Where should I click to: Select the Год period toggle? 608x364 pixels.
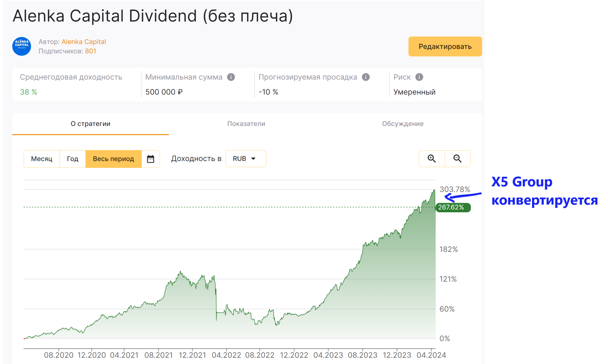(73, 159)
